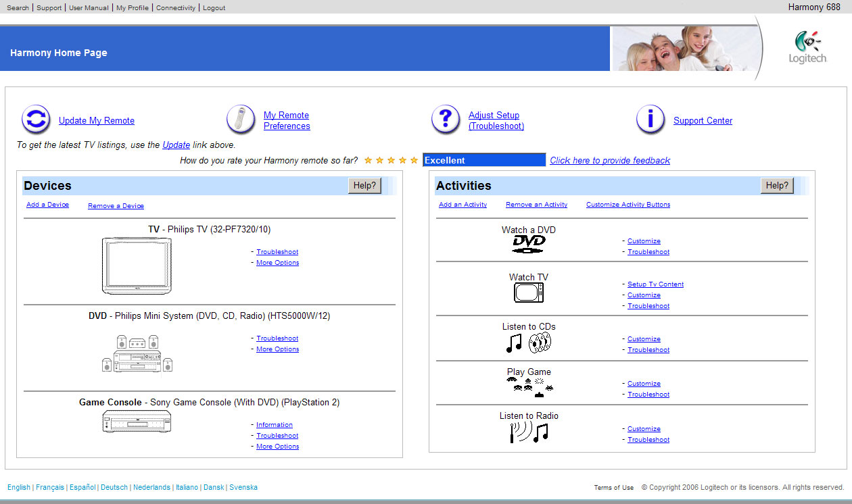The image size is (852, 504).
Task: Click Troubleshoot for the Philips TV
Action: (x=277, y=252)
